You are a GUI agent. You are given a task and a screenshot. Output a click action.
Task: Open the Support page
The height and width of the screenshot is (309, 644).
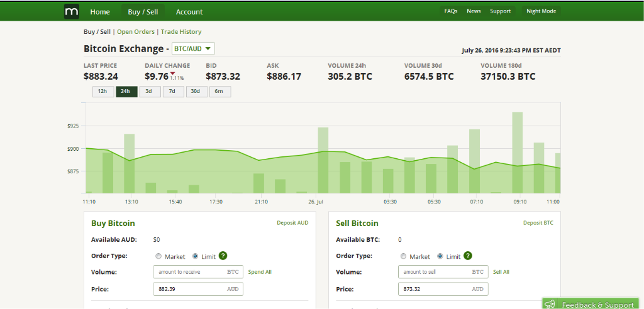coord(500,11)
